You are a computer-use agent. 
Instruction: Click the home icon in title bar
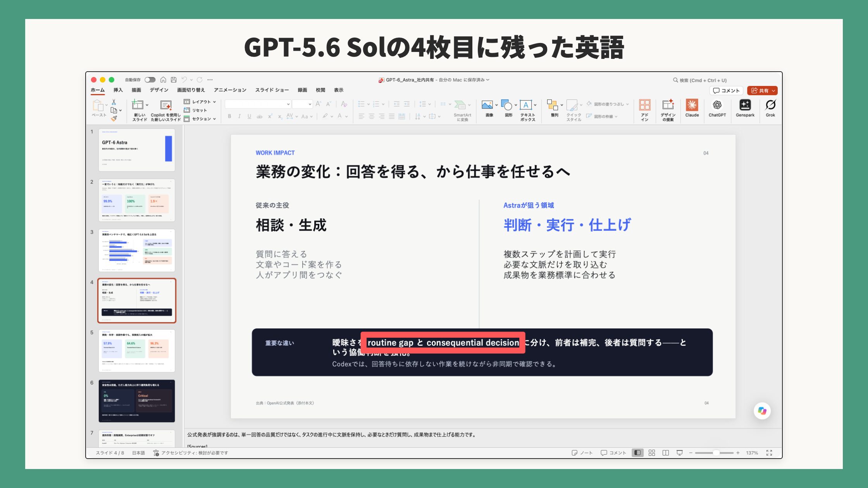pyautogui.click(x=163, y=80)
